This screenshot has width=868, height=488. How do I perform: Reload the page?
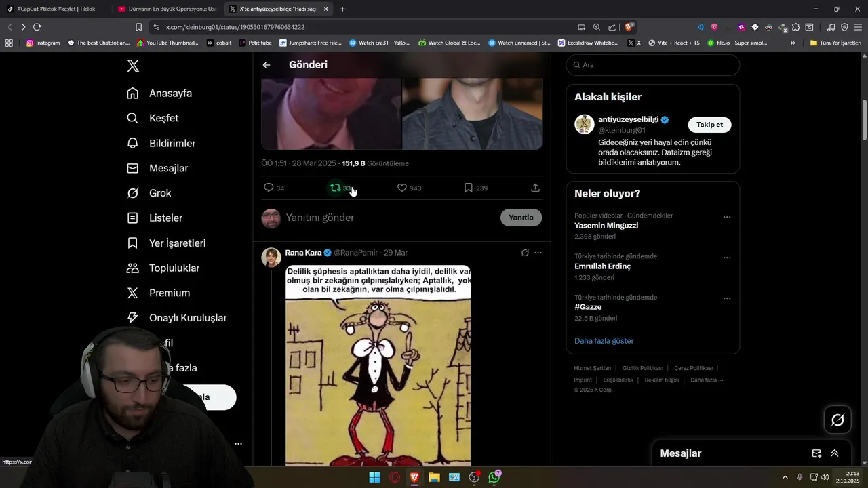[37, 27]
